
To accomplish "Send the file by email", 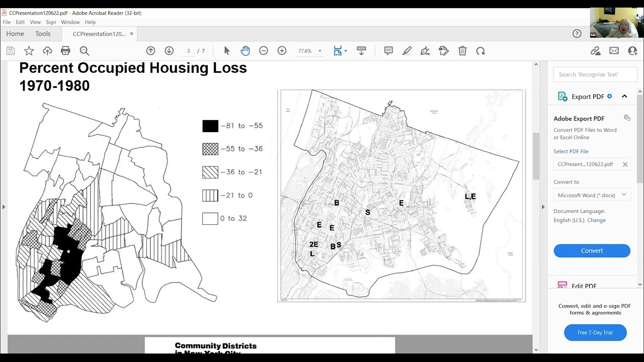I will [614, 51].
